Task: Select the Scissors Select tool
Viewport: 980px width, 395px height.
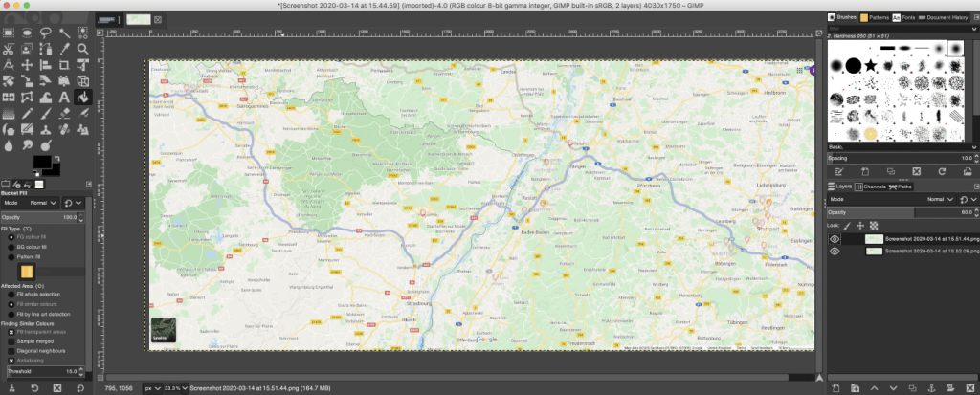Action: coord(8,49)
